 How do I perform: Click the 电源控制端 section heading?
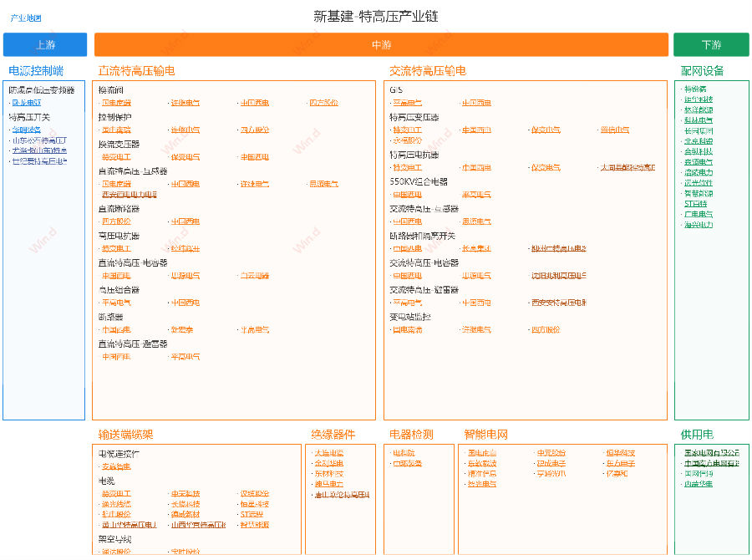[x=36, y=71]
